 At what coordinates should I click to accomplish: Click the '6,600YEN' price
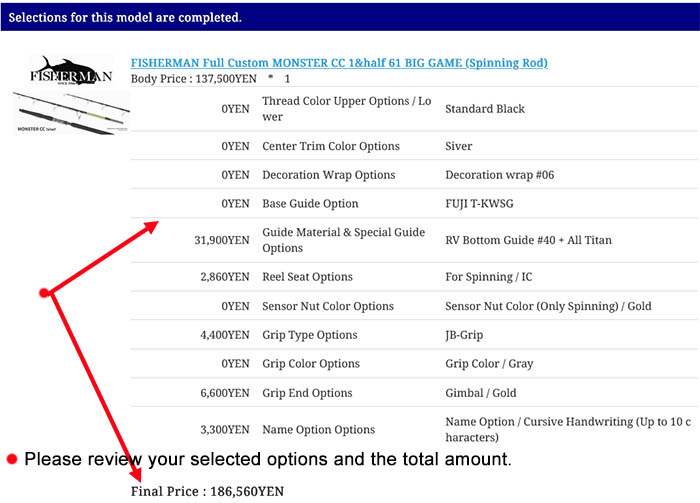tap(225, 393)
